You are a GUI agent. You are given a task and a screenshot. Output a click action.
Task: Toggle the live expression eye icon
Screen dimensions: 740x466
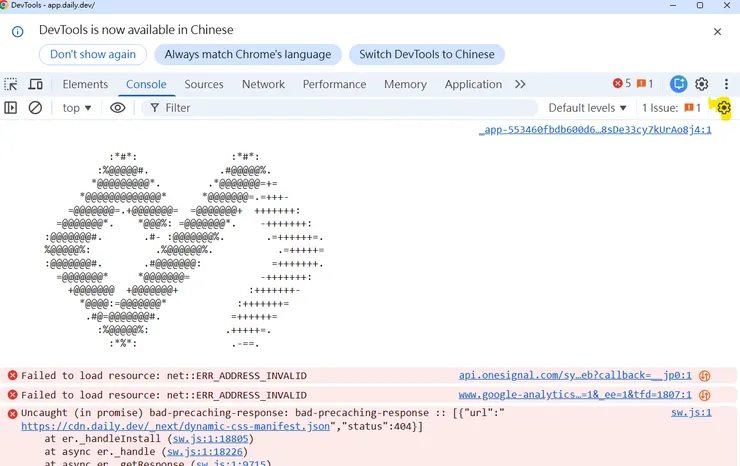[118, 108]
